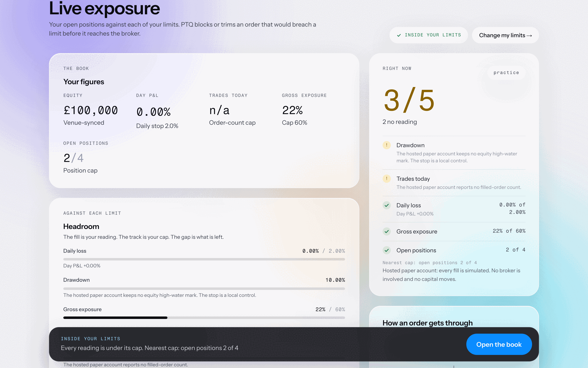Click the green check beside Open positions row

(386, 250)
